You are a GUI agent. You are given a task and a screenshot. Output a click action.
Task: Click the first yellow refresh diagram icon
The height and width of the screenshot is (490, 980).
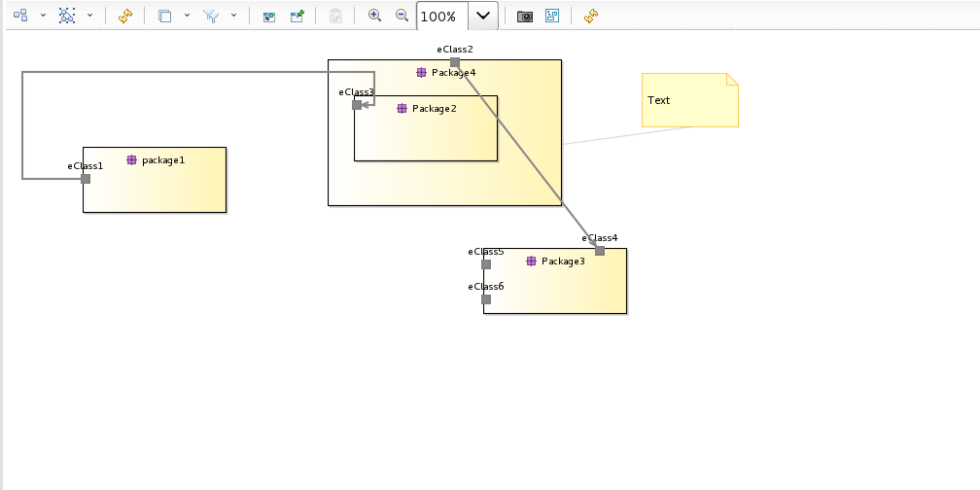tap(125, 16)
